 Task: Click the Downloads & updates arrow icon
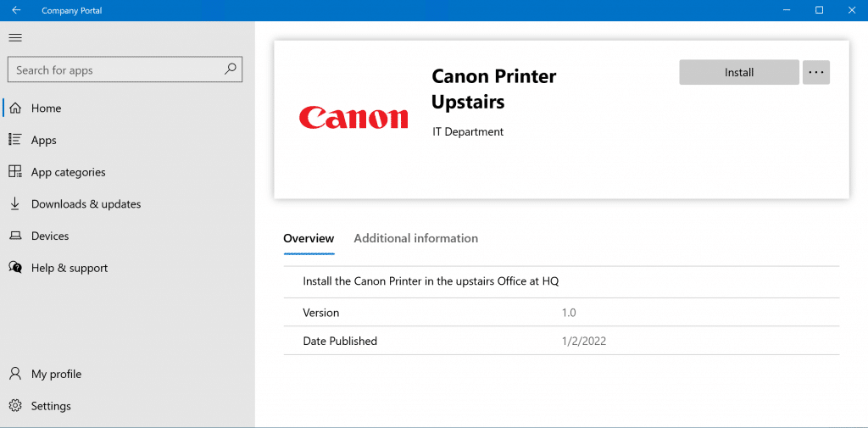(15, 203)
